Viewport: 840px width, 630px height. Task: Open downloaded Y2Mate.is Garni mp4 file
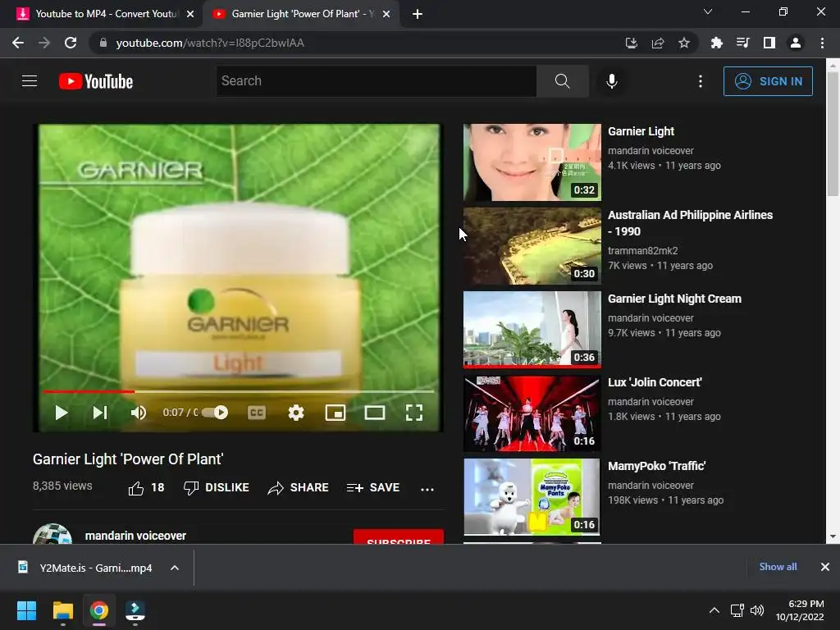85,568
